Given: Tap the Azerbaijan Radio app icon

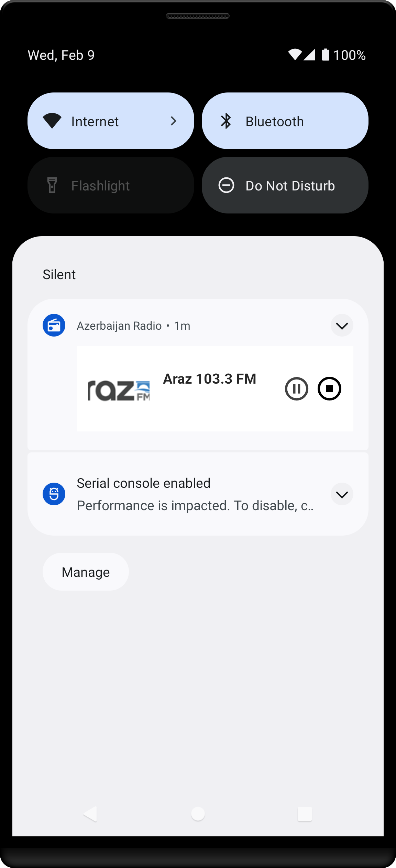Looking at the screenshot, I should tap(54, 325).
